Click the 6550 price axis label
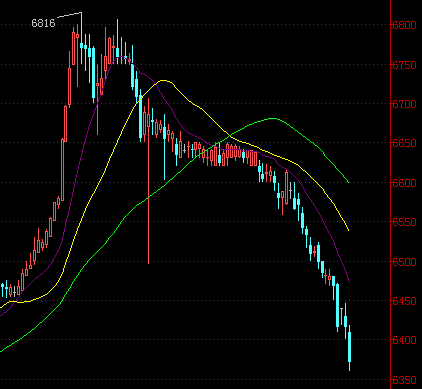The height and width of the screenshot is (389, 422). [x=404, y=222]
